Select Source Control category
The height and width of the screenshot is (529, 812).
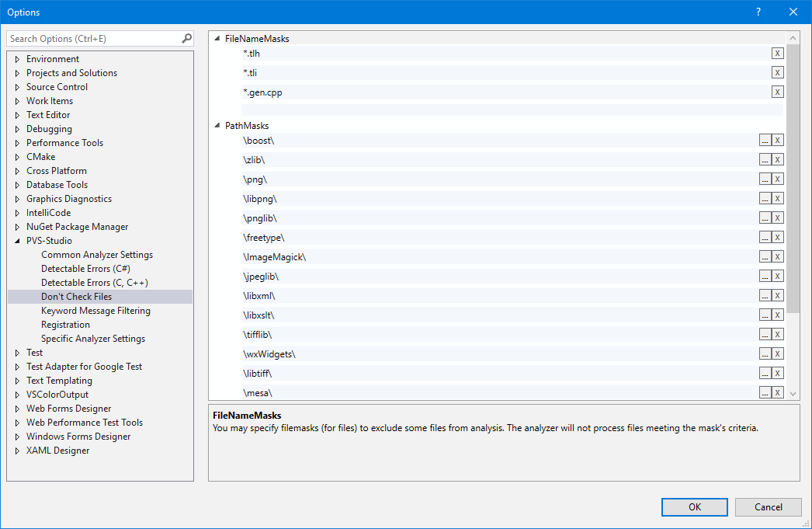tap(57, 86)
